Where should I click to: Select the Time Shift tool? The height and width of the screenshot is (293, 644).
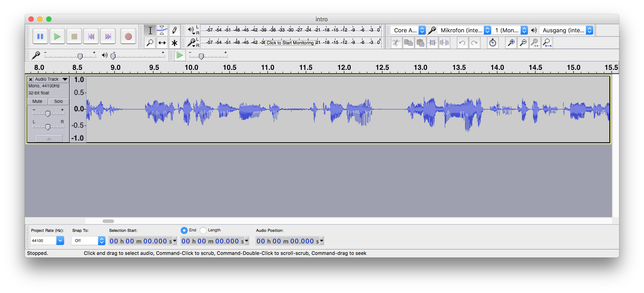[x=163, y=43]
